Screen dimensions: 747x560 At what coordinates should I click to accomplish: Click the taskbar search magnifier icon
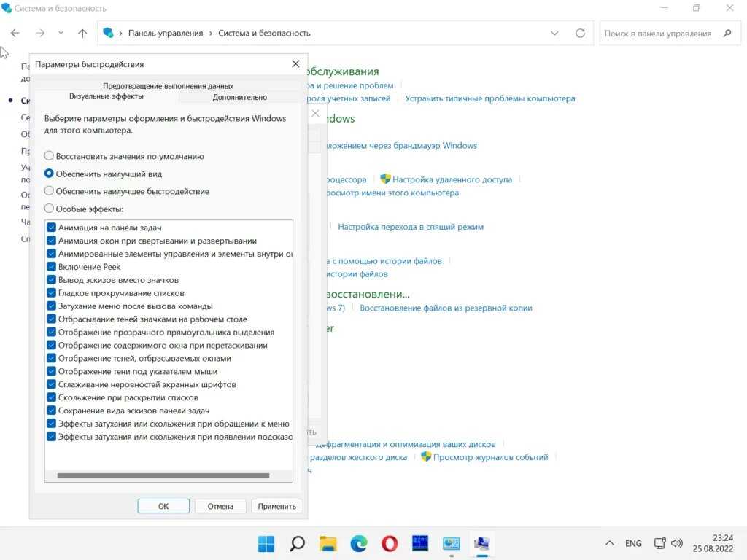pos(297,543)
